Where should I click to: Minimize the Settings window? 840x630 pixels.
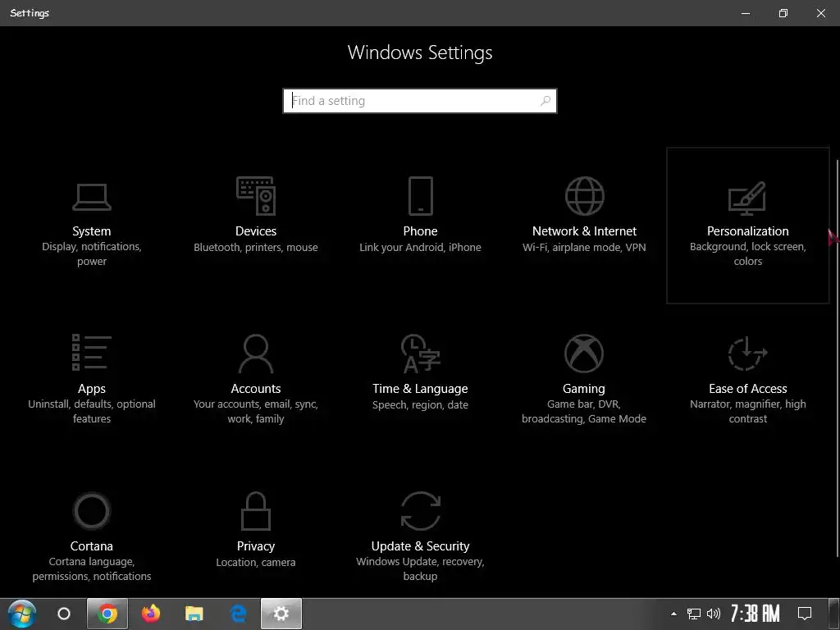745,13
